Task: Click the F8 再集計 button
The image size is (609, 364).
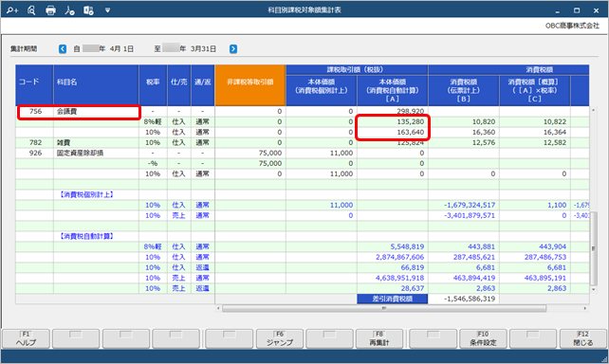Action: click(379, 338)
